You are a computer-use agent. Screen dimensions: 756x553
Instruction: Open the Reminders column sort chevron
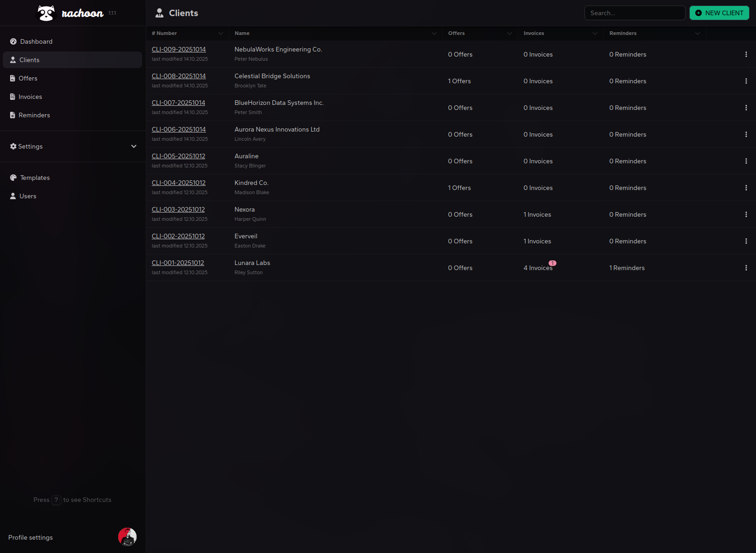point(697,34)
